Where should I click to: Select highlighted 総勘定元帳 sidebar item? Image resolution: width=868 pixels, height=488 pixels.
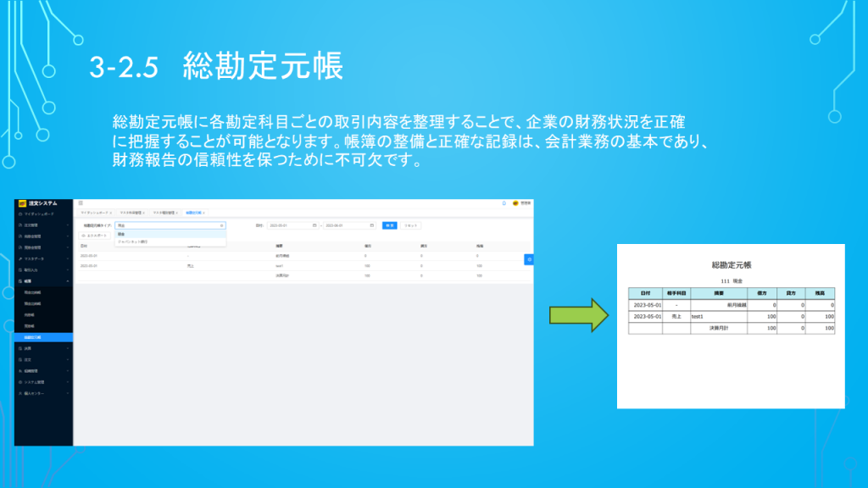pyautogui.click(x=43, y=337)
